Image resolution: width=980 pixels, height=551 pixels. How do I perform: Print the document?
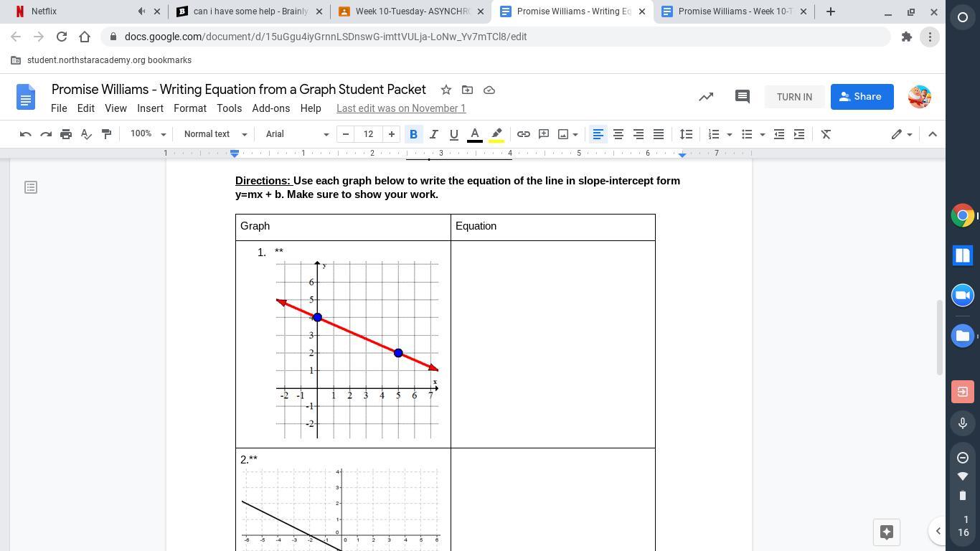click(66, 134)
